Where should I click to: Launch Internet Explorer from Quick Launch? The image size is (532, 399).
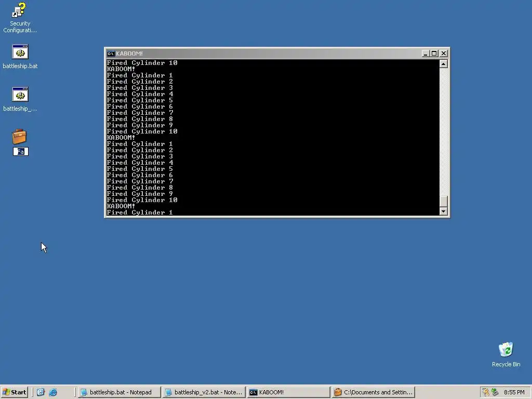(x=53, y=392)
